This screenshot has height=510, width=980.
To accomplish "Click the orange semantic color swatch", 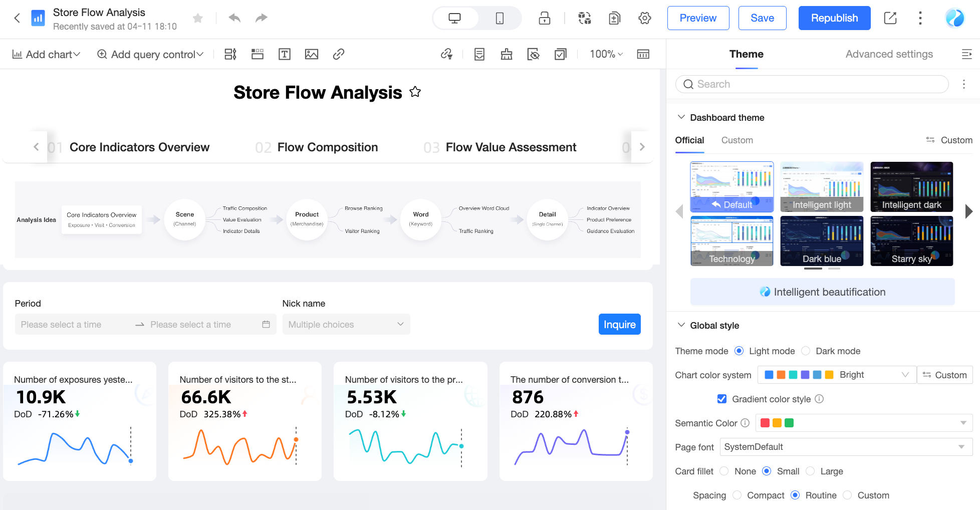I will (777, 423).
